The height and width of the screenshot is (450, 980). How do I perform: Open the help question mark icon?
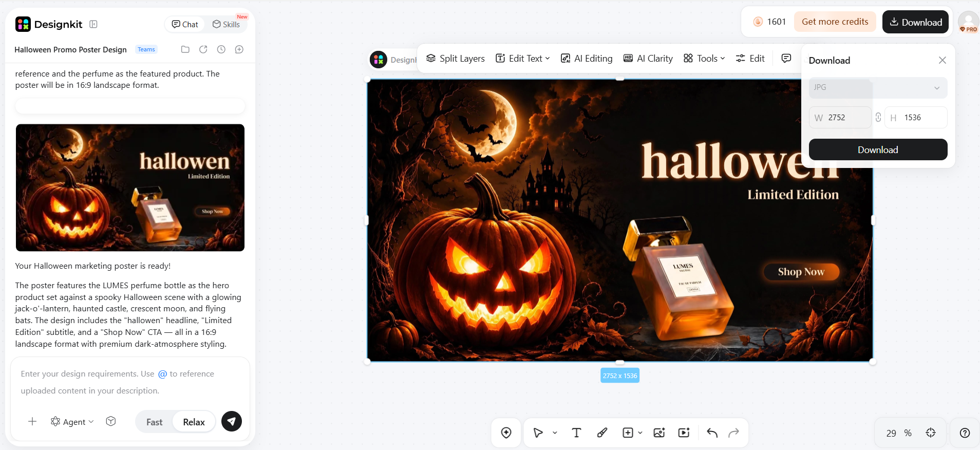pyautogui.click(x=965, y=433)
